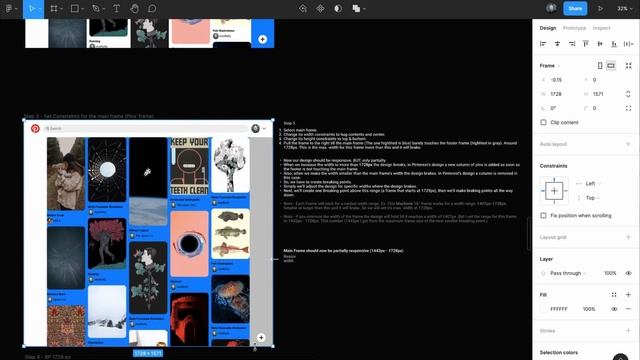640x360 pixels.
Task: Switch to the Design tab
Action: pyautogui.click(x=548, y=28)
